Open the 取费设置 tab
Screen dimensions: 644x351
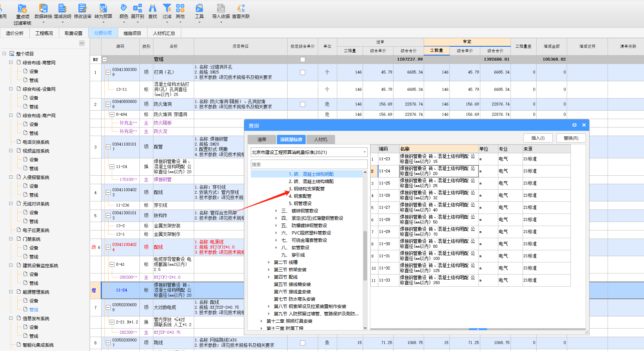74,33
